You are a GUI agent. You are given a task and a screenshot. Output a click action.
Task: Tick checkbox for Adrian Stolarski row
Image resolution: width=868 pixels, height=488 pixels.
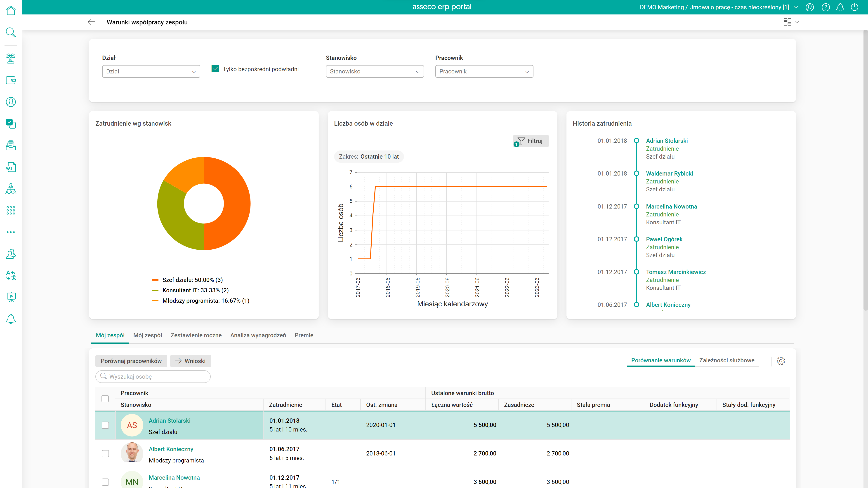click(105, 425)
